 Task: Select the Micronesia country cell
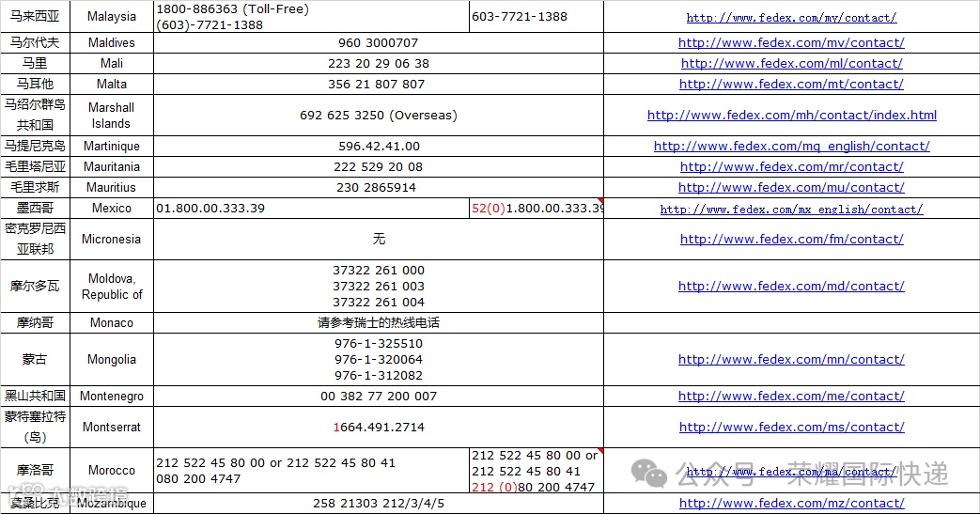coord(111,239)
